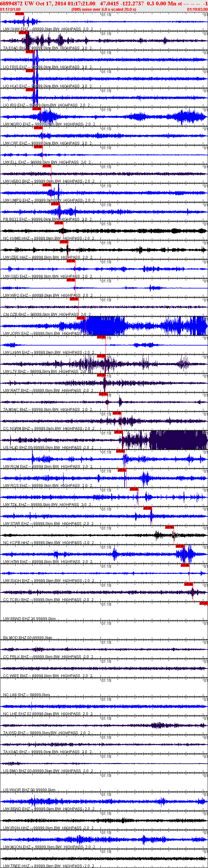Click the red pick flag on US.HLID trace
Screen dimensions: 208x868
point(118,432)
